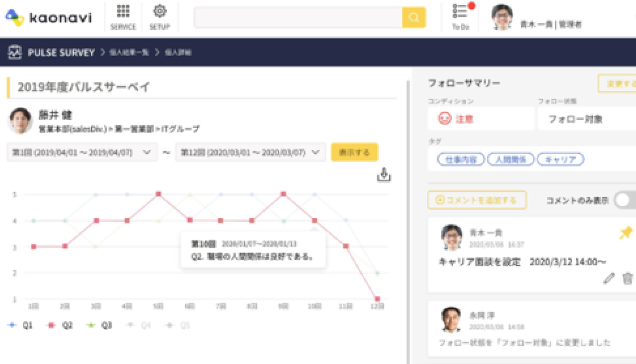Click the search input field
The height and width of the screenshot is (364, 636).
tap(298, 17)
